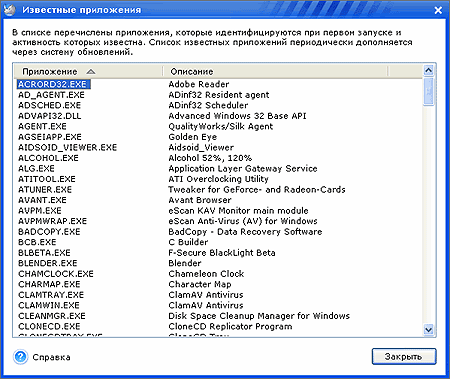Select the CLEANMGR.EXE entry
The width and height of the screenshot is (450, 379).
[x=52, y=316]
